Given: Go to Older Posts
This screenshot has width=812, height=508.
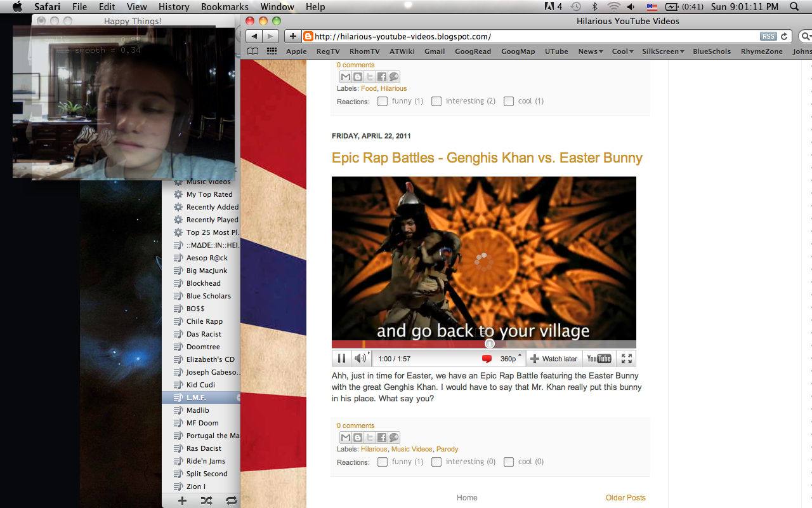Looking at the screenshot, I should click(625, 498).
